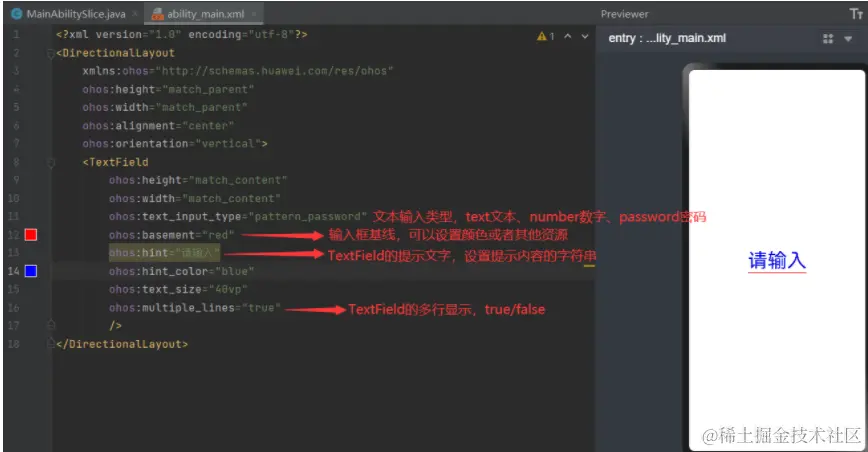868x452 pixels.
Task: Click the <DirectionalLayout opening tag
Action: coord(115,53)
